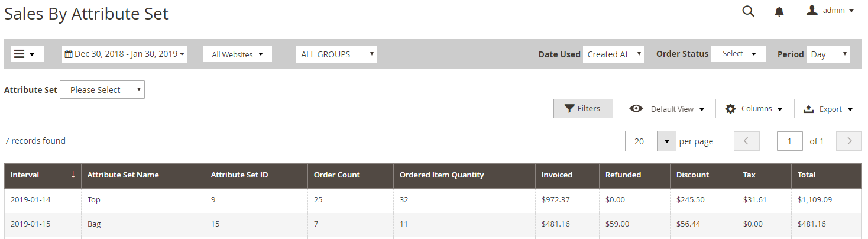Expand the ALL GROUPS dropdown
The image size is (868, 239).
pyautogui.click(x=336, y=54)
